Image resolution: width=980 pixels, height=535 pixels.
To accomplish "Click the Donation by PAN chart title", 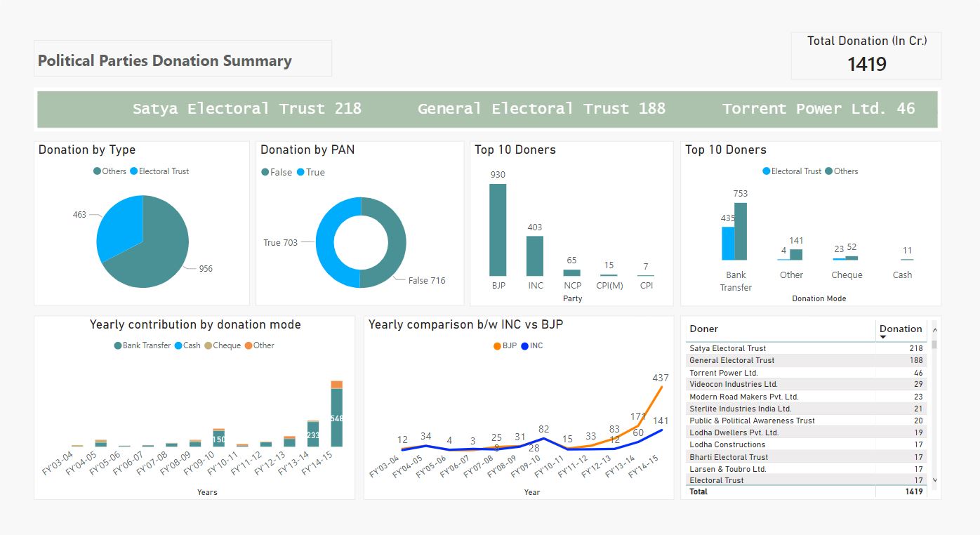I will click(x=307, y=150).
